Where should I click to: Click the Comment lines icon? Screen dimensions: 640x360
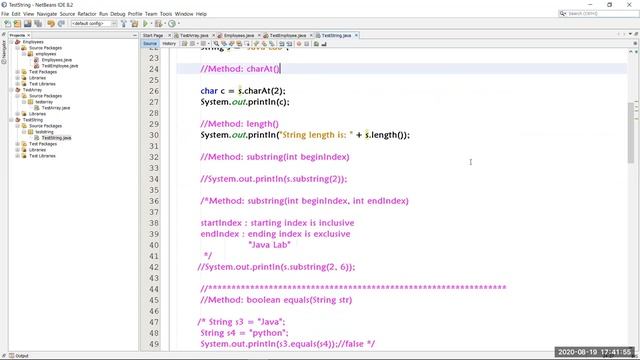coord(316,44)
